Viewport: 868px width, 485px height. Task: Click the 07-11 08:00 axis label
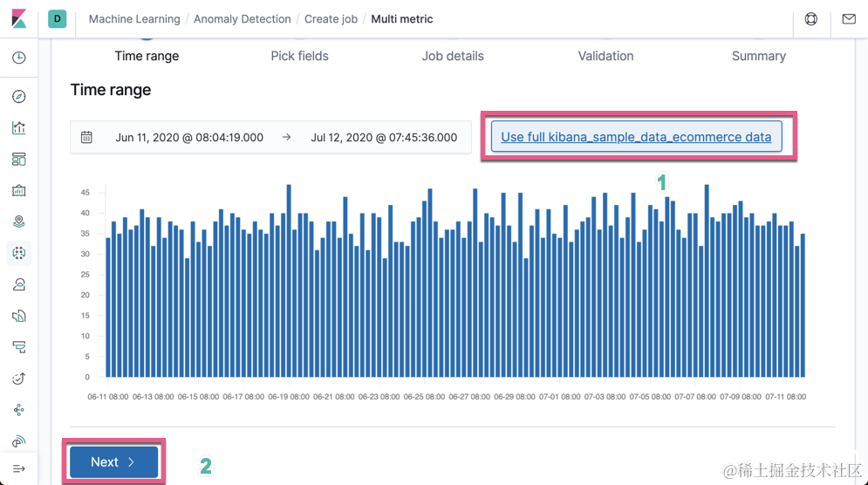pyautogui.click(x=785, y=396)
